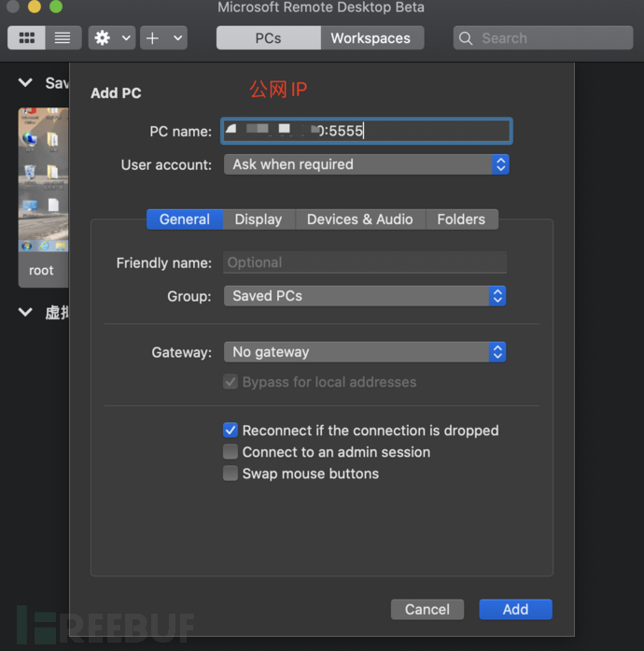Switch to the General tab
The width and height of the screenshot is (644, 651).
point(185,219)
